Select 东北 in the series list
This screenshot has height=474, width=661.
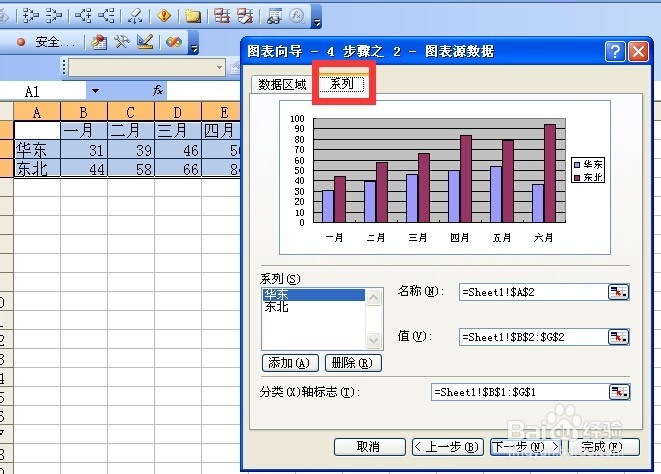click(x=314, y=307)
